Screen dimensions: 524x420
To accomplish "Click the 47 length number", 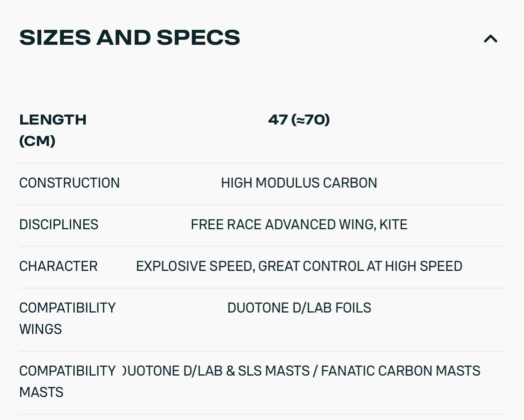I will click(277, 120).
